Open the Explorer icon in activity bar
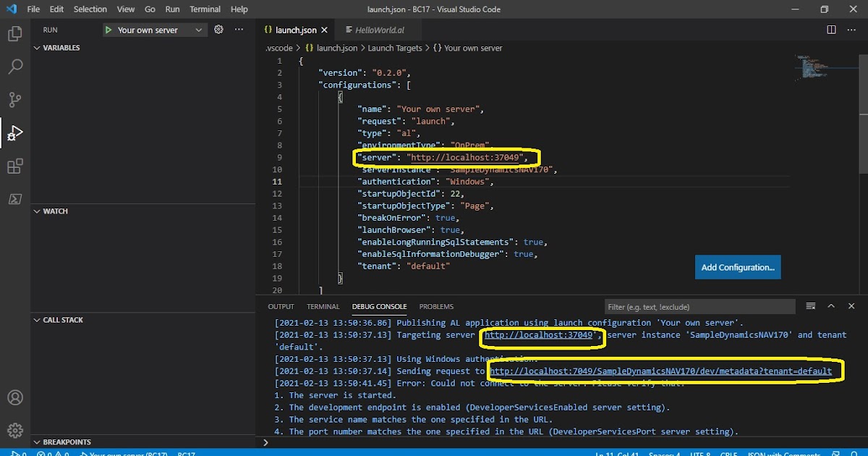Screen dimensions: 868x456 tap(15, 33)
